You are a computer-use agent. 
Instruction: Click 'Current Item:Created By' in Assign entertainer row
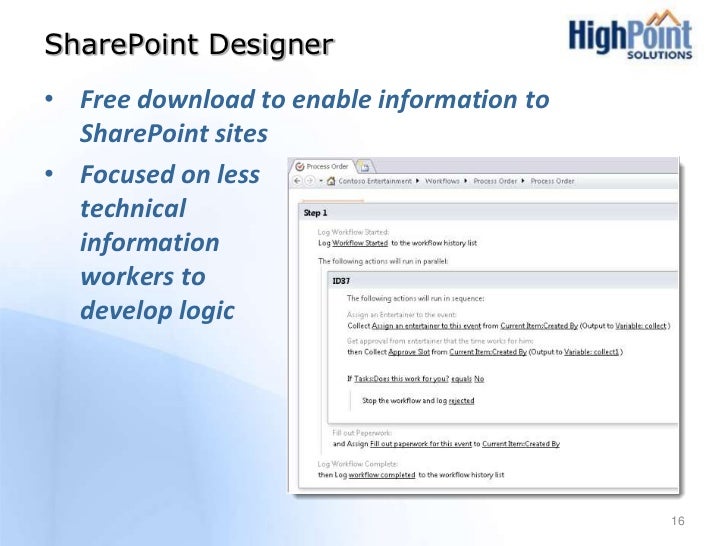coord(539,326)
